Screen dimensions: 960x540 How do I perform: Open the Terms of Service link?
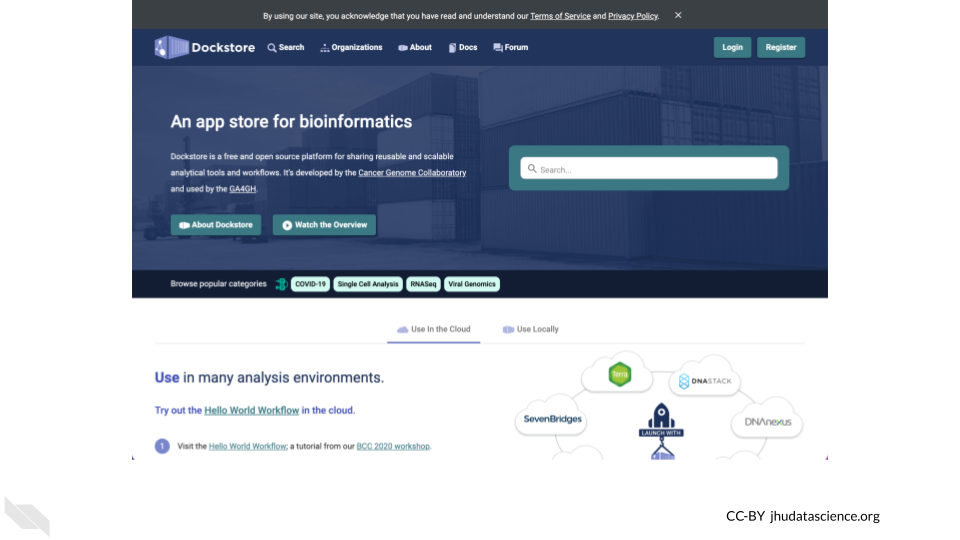(560, 16)
